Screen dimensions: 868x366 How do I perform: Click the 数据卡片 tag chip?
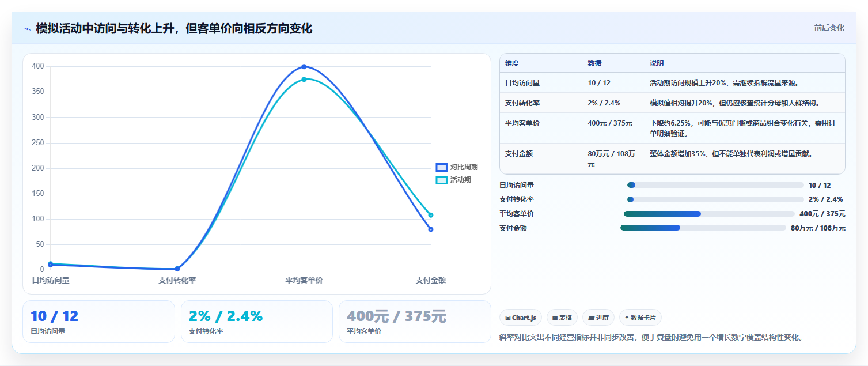[640, 318]
